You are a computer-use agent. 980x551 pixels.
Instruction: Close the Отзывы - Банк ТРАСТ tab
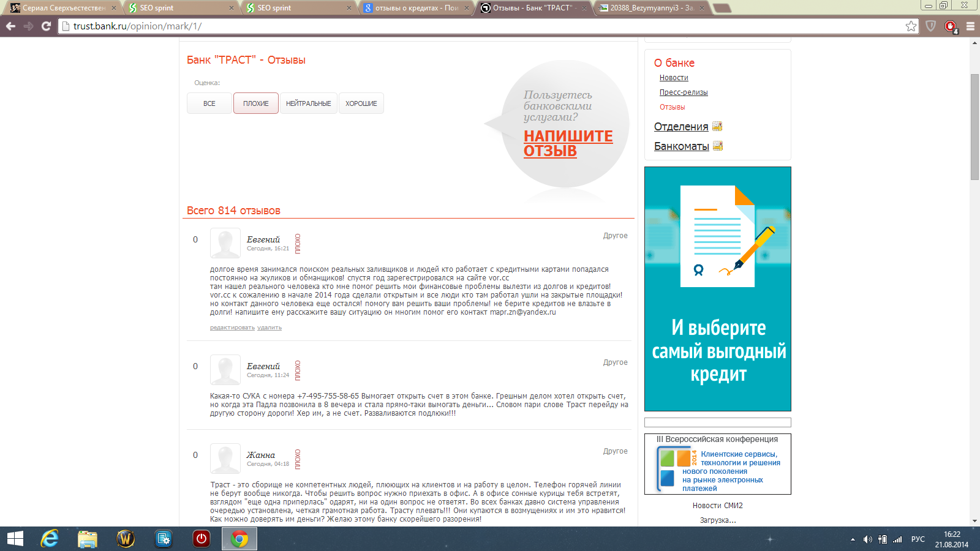[584, 8]
